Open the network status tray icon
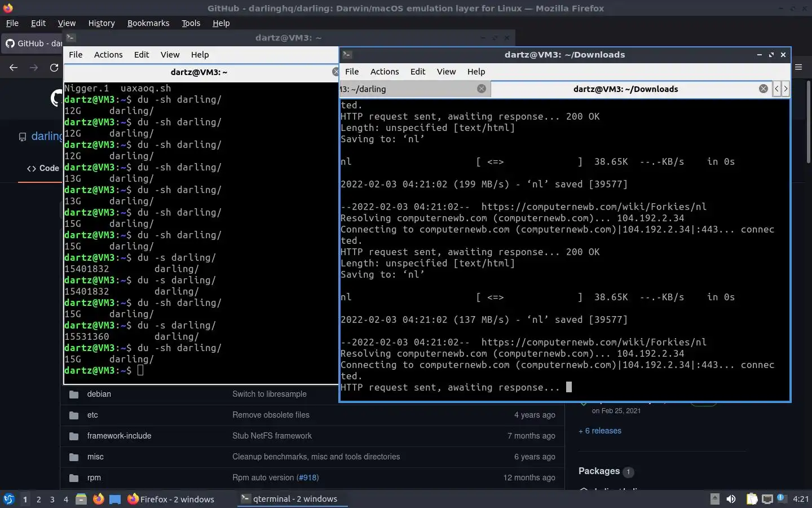Screen dimensions: 812x508 (x=767, y=499)
